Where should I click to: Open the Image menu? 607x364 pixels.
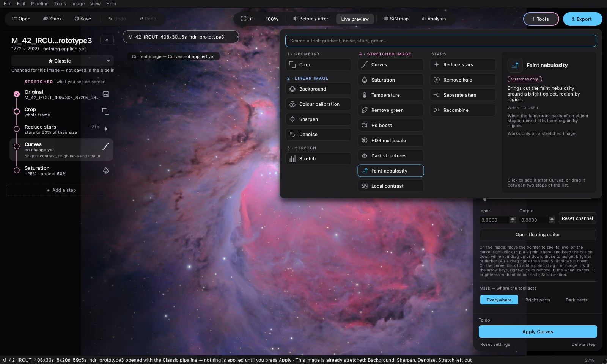coord(78,4)
